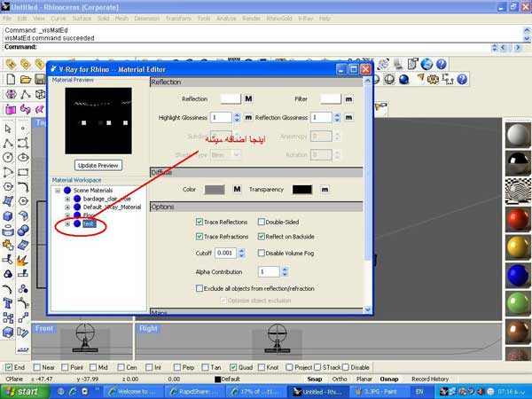The image size is (532, 399).
Task: Click the Scale tool icon
Action: (23, 317)
